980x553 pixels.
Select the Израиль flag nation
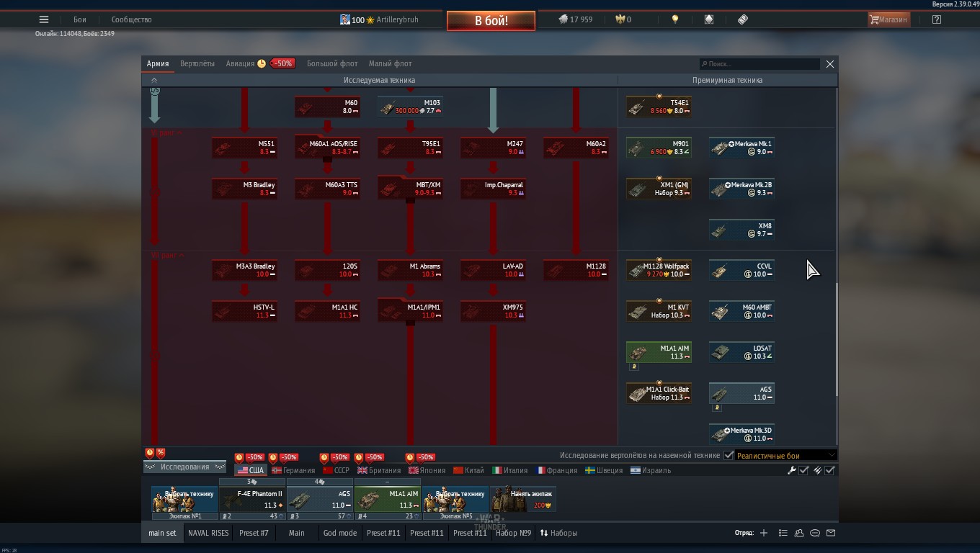[x=651, y=470]
